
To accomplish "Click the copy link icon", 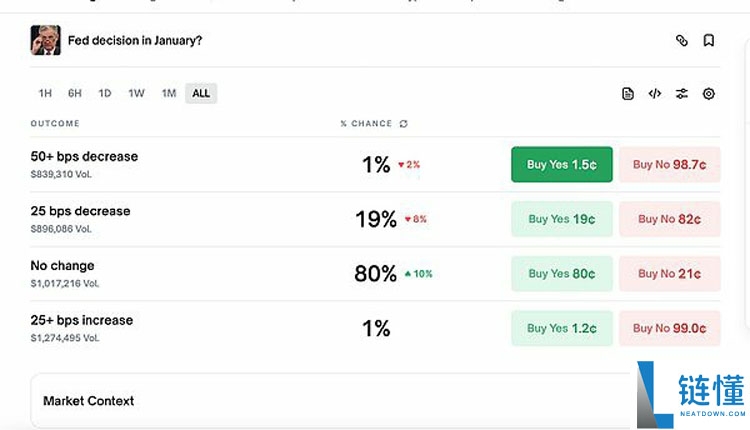I will pyautogui.click(x=682, y=41).
